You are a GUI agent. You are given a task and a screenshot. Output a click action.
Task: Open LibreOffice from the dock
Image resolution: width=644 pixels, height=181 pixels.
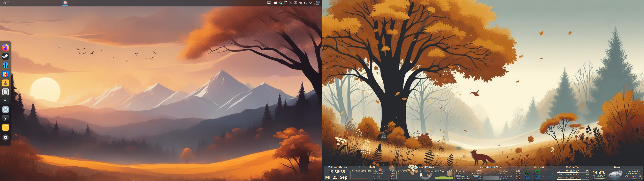pyautogui.click(x=6, y=92)
